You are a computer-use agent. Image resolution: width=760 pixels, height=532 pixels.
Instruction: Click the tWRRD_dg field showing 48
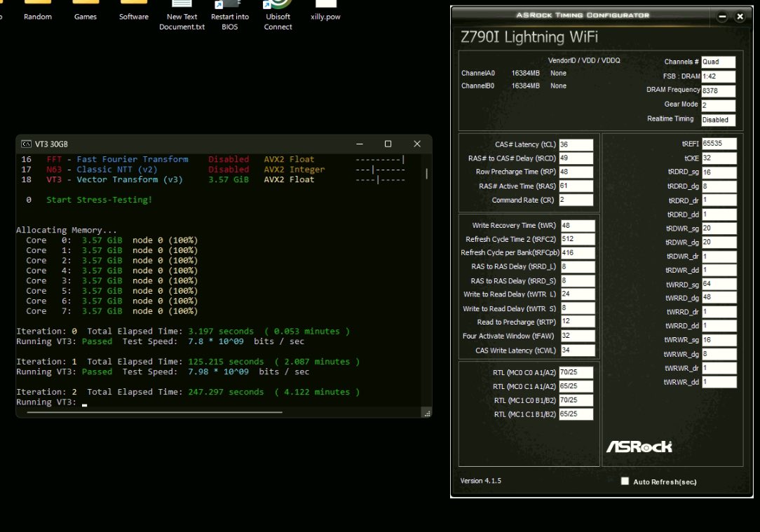pos(719,298)
